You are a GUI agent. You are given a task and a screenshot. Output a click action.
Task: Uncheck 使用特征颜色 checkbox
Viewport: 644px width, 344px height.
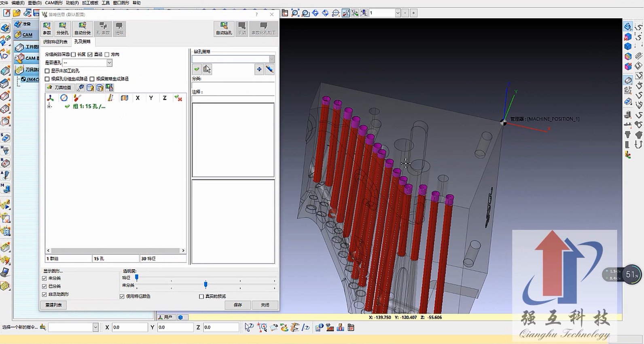coord(122,296)
